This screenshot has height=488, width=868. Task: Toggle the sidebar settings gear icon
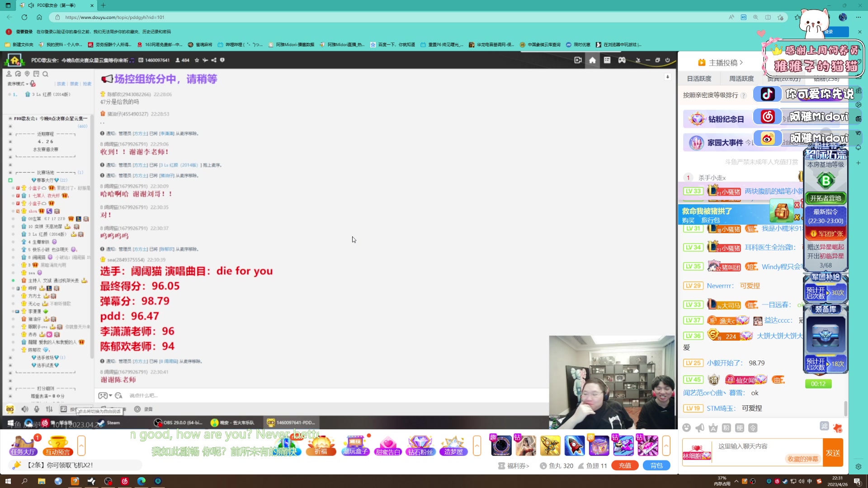pyautogui.click(x=859, y=466)
